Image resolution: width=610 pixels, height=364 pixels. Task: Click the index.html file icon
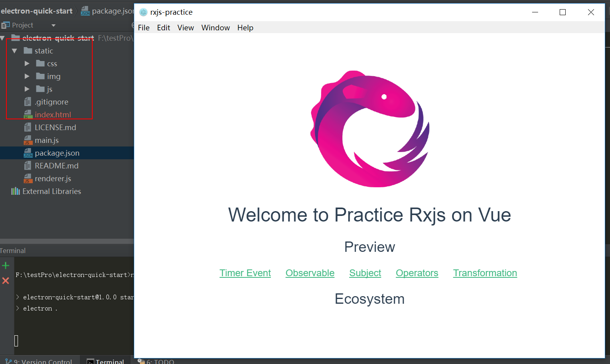coord(28,115)
